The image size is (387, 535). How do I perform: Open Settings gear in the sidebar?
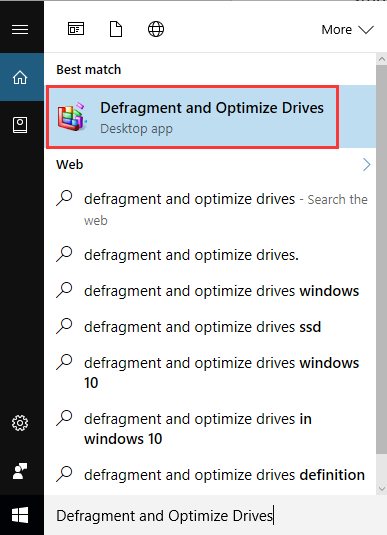click(20, 423)
